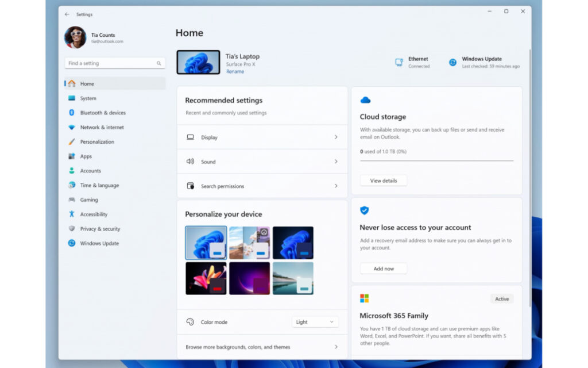This screenshot has width=588, height=368.
Task: Open Browse more backgrounds, colors, and themes
Action: tap(262, 347)
